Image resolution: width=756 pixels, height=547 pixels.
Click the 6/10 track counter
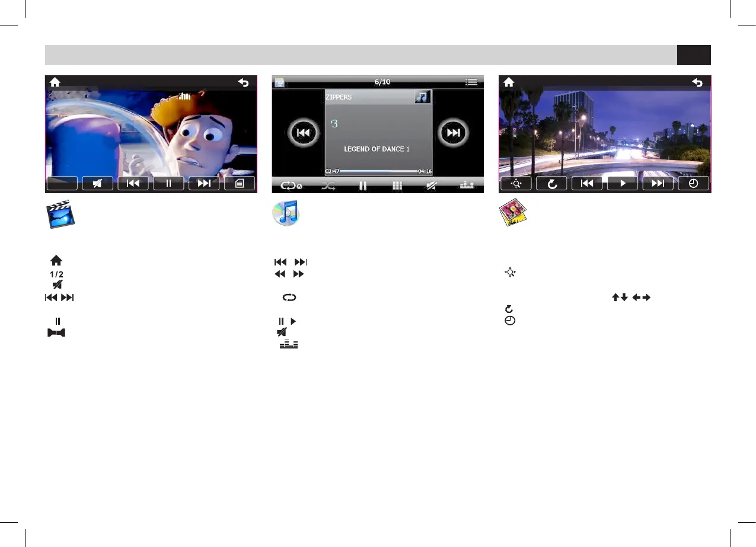point(382,82)
